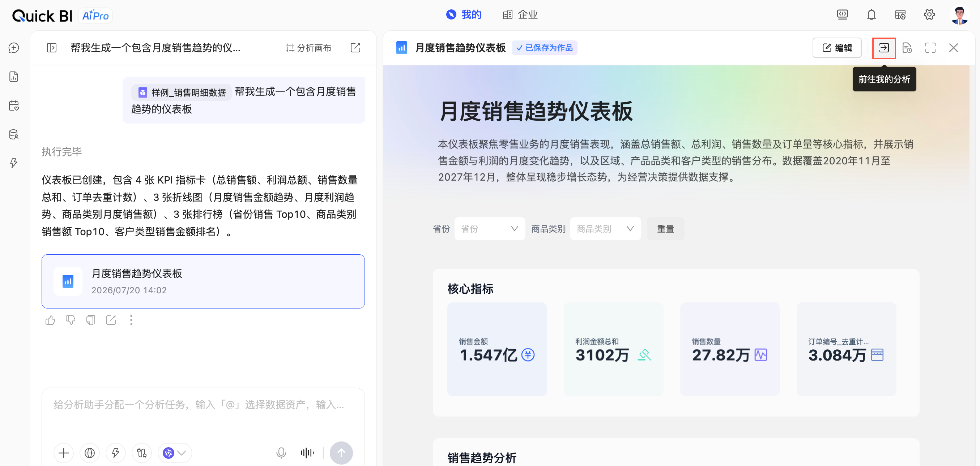The image size is (980, 466).
Task: Select the 利润金额总和 3102万 KPI card
Action: [x=613, y=349]
